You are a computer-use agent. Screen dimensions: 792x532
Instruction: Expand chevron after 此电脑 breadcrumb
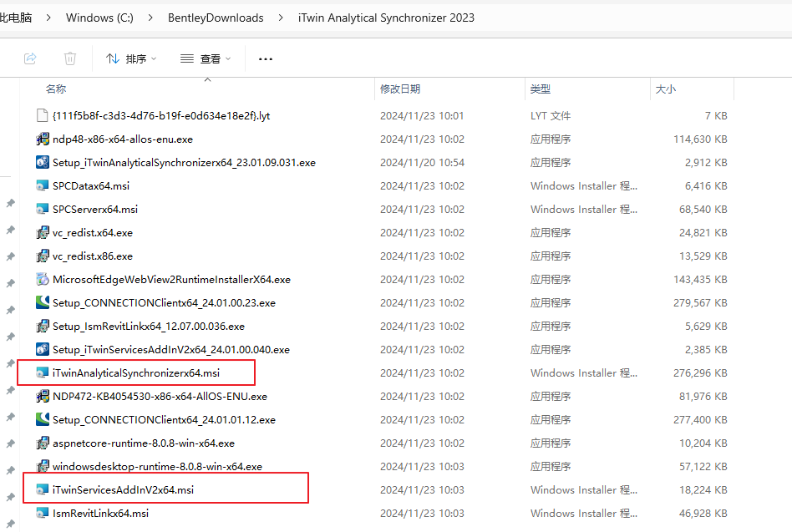pyautogui.click(x=48, y=18)
